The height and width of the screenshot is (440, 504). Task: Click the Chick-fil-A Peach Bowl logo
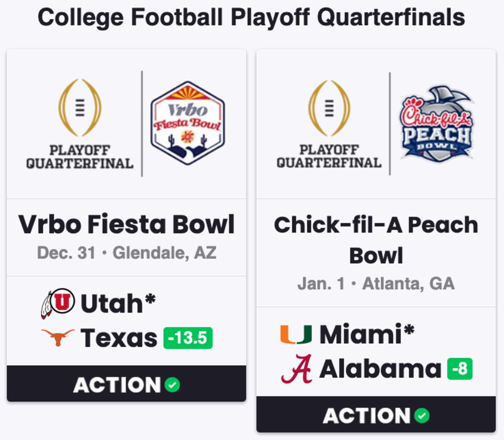click(x=437, y=123)
